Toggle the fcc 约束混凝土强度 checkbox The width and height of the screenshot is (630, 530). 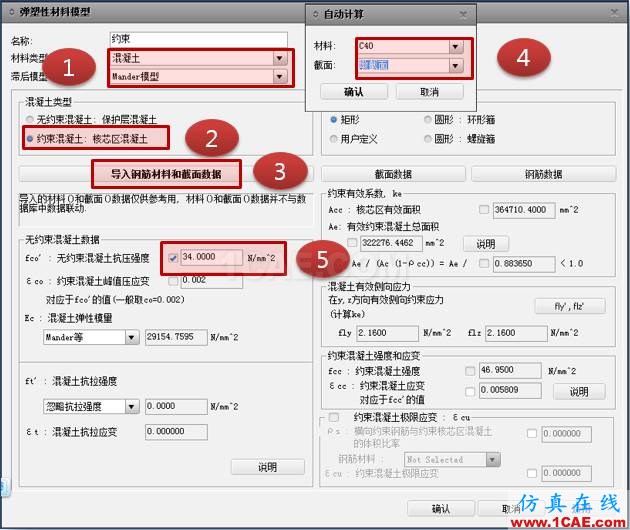click(x=470, y=371)
